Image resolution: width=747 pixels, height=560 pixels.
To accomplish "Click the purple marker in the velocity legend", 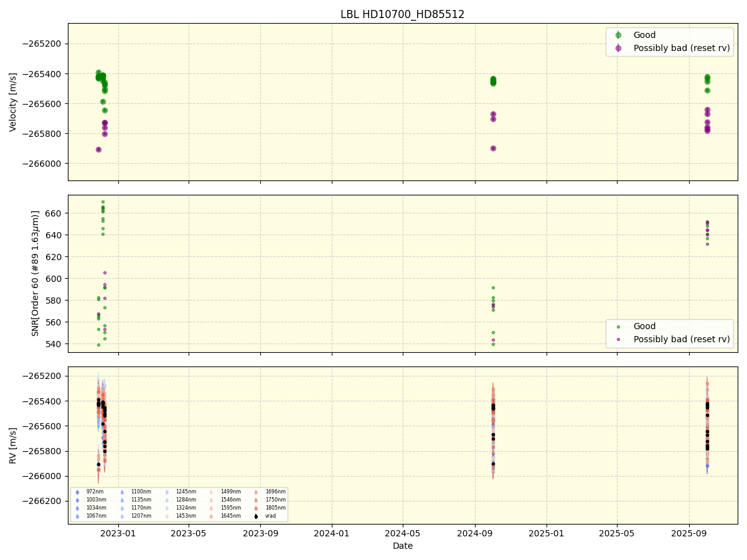I will tap(618, 48).
